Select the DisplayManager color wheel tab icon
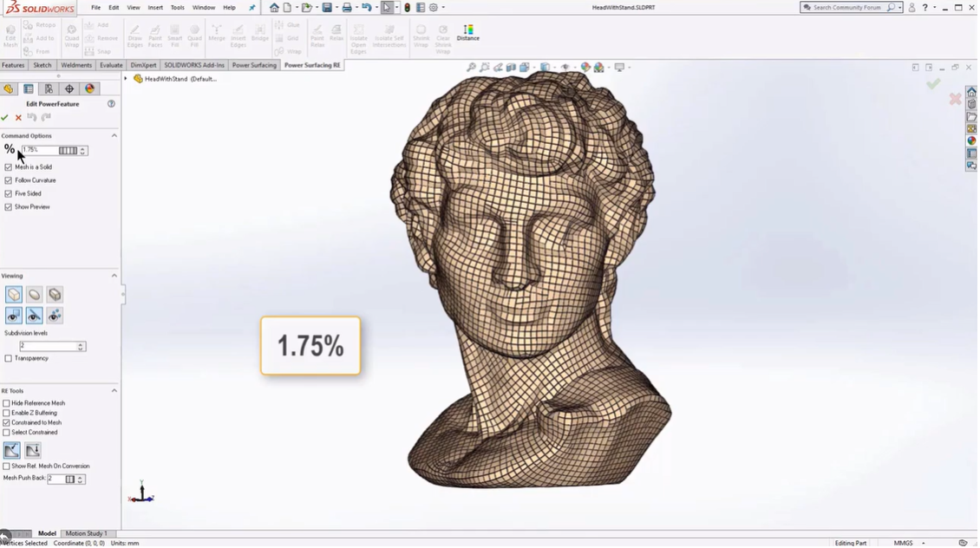Image resolution: width=980 pixels, height=548 pixels. pyautogui.click(x=89, y=88)
